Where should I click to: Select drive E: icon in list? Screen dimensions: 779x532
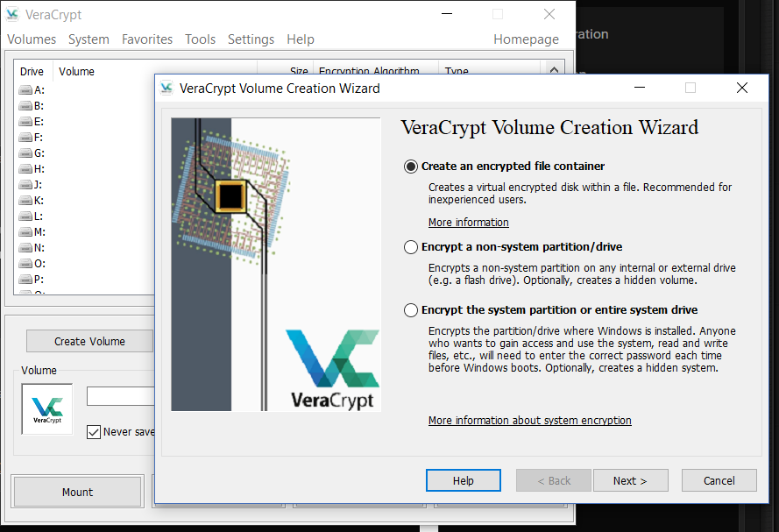point(25,122)
